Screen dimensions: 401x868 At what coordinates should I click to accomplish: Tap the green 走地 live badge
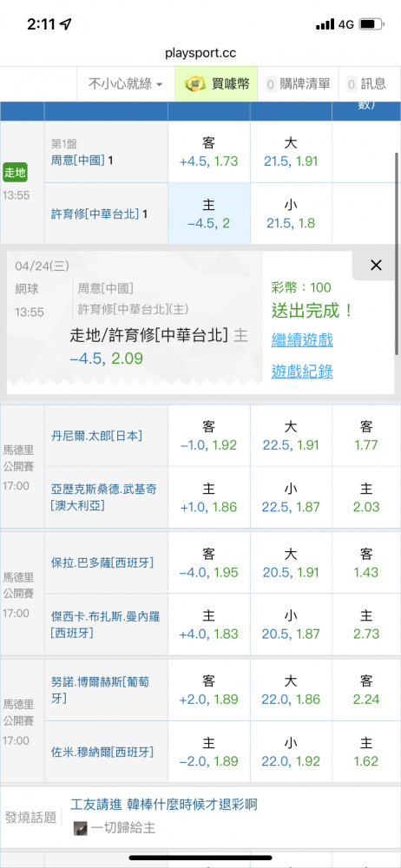pyautogui.click(x=15, y=173)
